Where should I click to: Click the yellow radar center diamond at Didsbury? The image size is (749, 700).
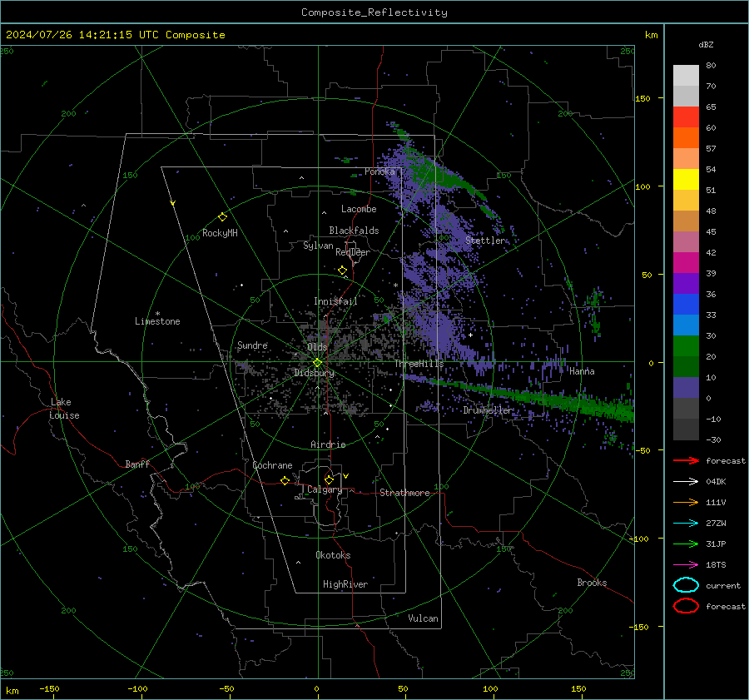pyautogui.click(x=317, y=363)
